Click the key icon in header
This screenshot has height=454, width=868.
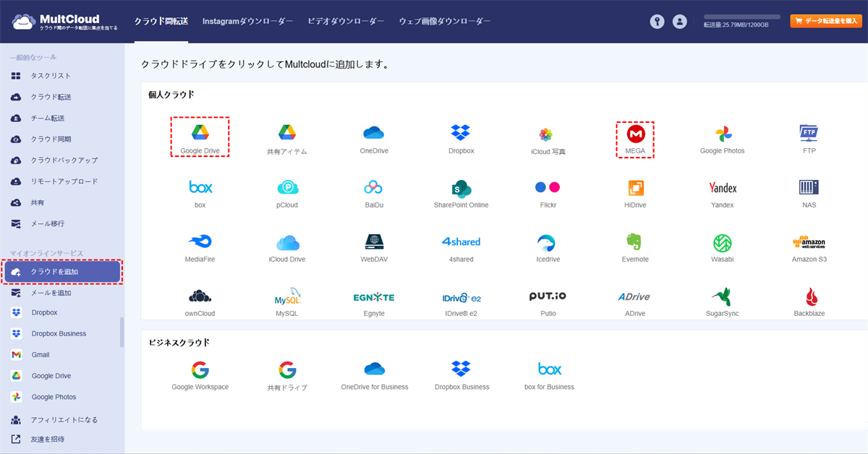pyautogui.click(x=657, y=22)
